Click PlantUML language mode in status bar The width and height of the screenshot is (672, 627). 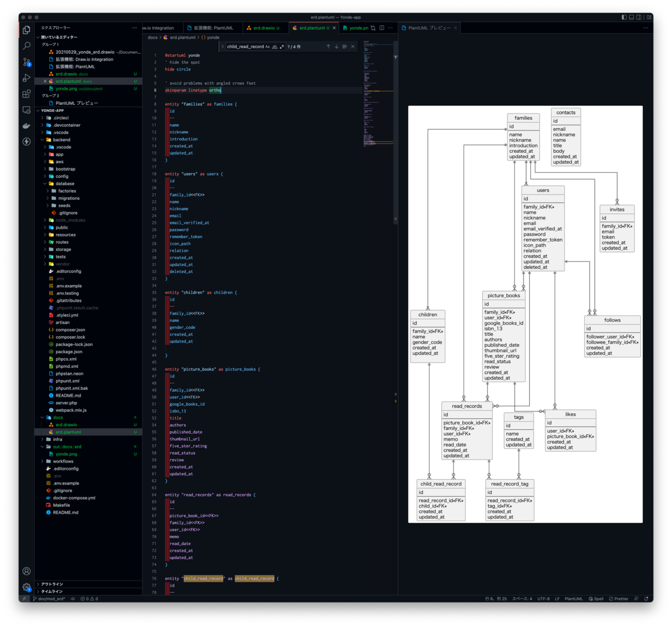[573, 598]
